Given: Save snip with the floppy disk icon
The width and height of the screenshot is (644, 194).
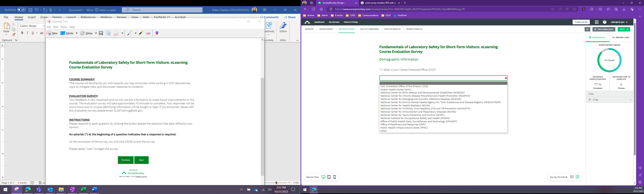Looking at the screenshot, I should click(x=101, y=33).
